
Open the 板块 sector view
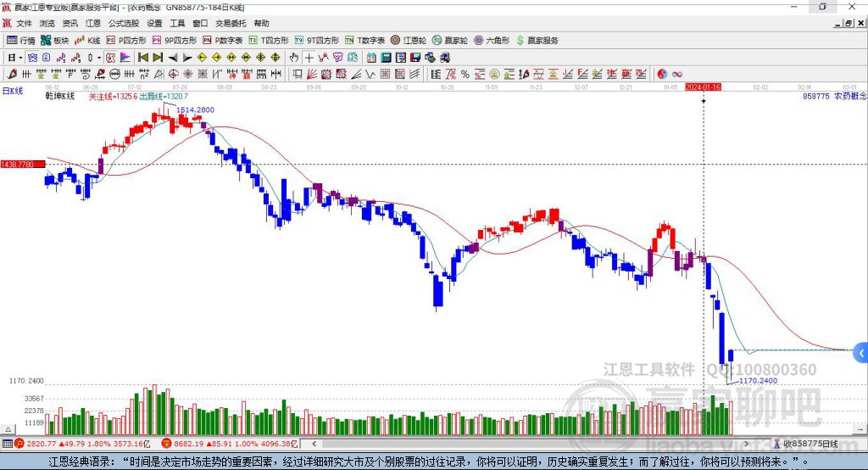coord(55,41)
